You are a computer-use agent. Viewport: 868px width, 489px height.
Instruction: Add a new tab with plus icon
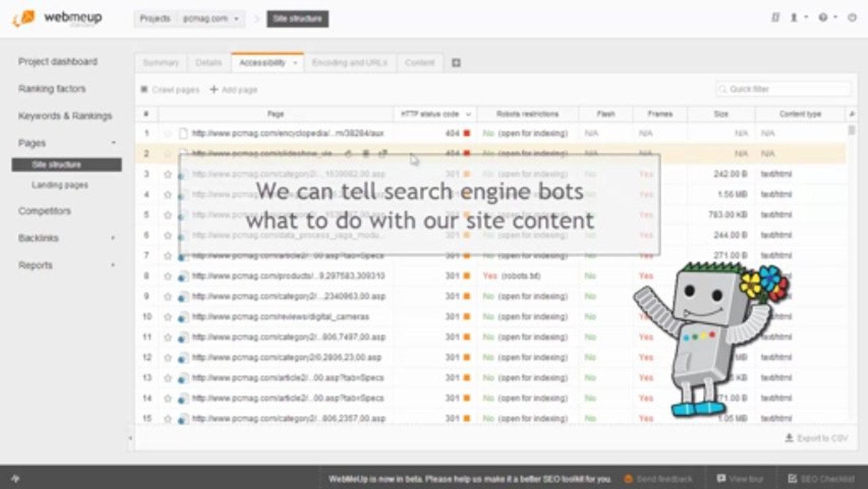pos(456,62)
